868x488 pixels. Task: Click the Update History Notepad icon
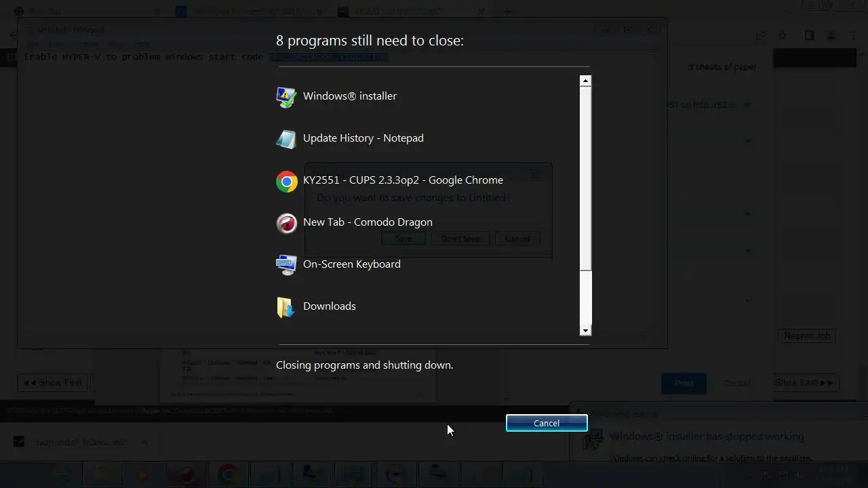pyautogui.click(x=286, y=139)
